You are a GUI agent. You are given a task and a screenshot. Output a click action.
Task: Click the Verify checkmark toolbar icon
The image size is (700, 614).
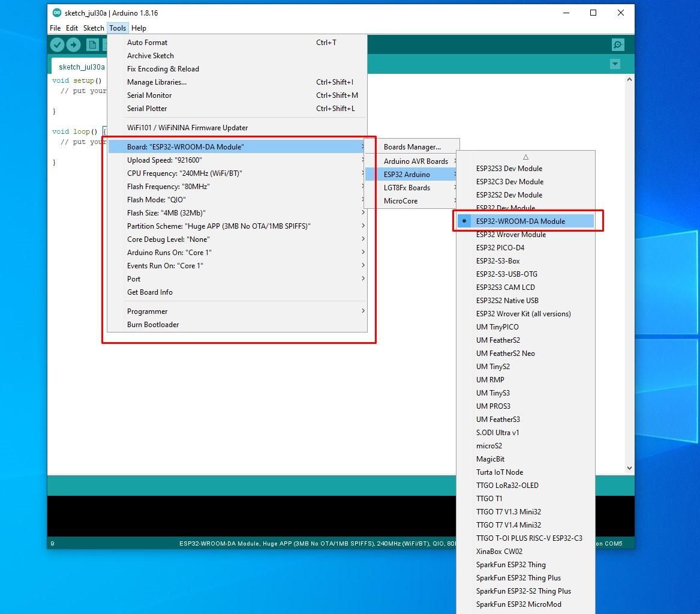coord(57,44)
